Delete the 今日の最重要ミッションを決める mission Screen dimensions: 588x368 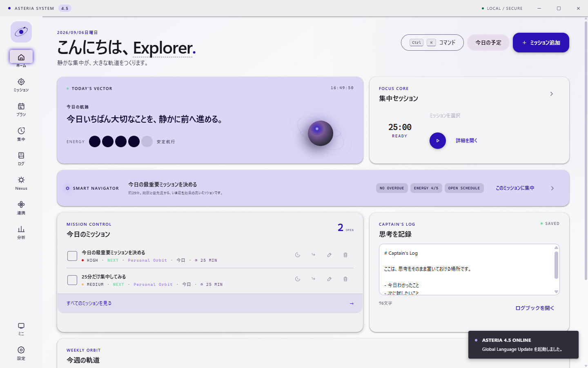pyautogui.click(x=345, y=255)
